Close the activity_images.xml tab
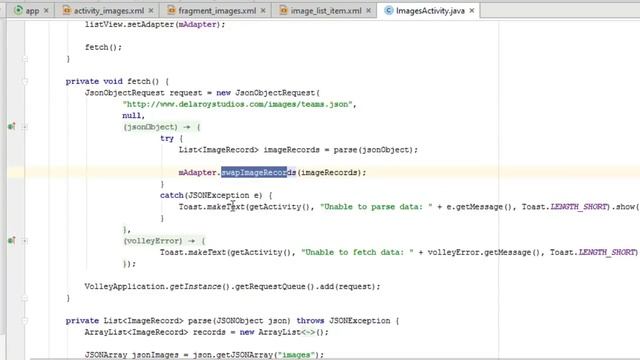 (x=151, y=11)
